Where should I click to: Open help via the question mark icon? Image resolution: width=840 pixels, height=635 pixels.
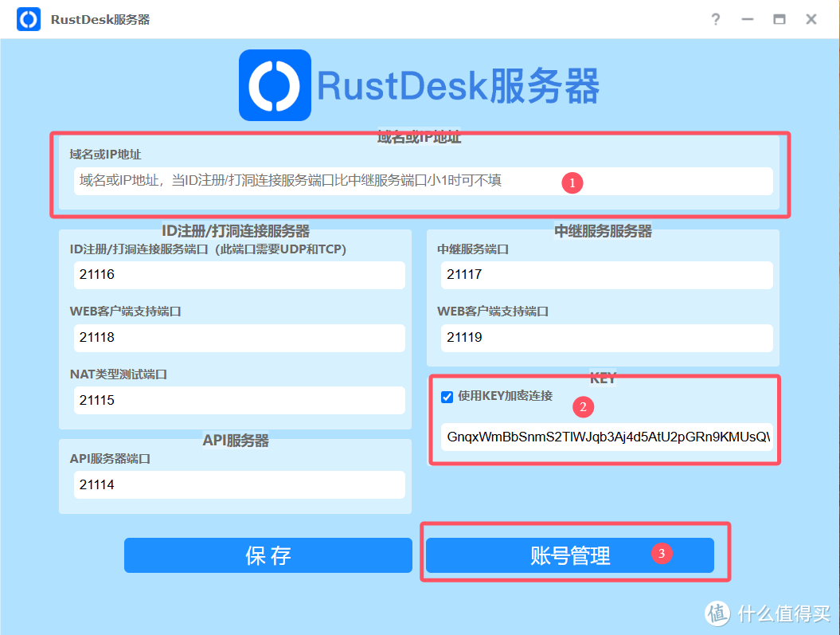[715, 19]
